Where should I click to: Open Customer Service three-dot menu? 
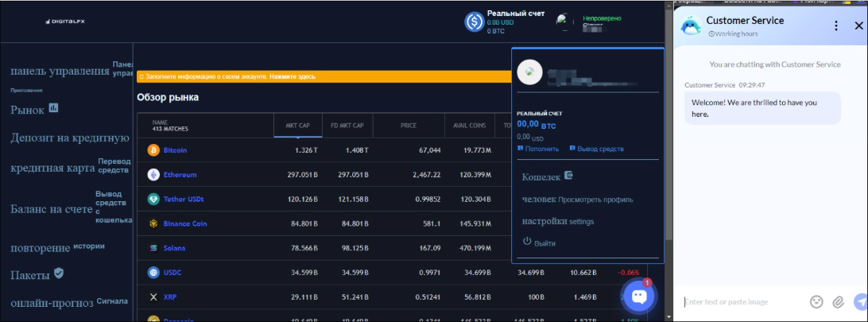(836, 25)
